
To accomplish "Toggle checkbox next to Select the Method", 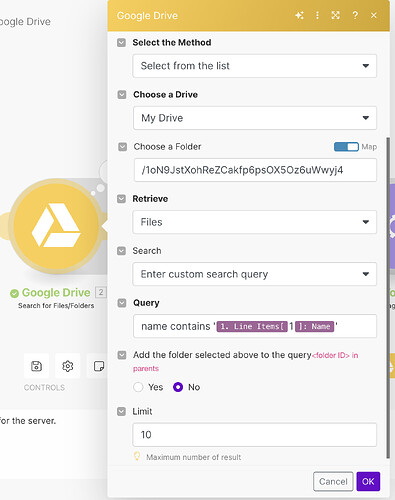I will (121, 43).
